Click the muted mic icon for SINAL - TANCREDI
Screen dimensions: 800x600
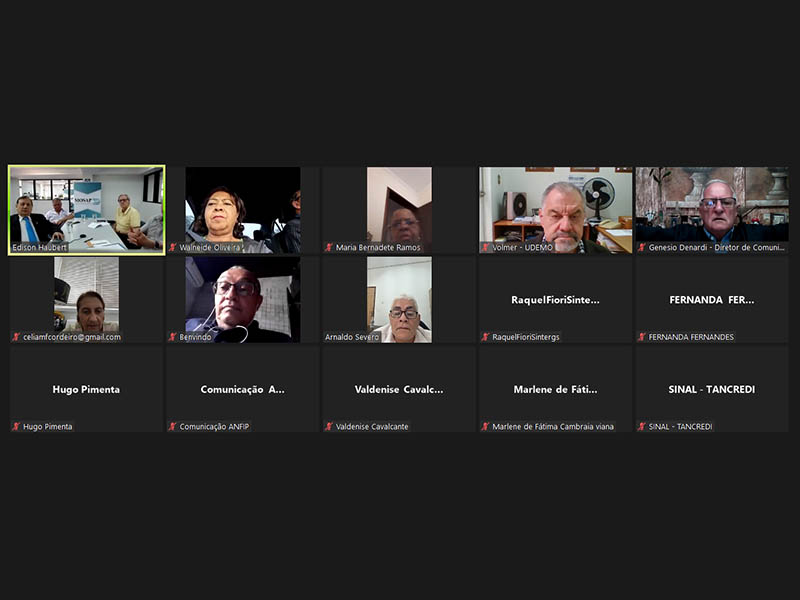click(x=642, y=426)
